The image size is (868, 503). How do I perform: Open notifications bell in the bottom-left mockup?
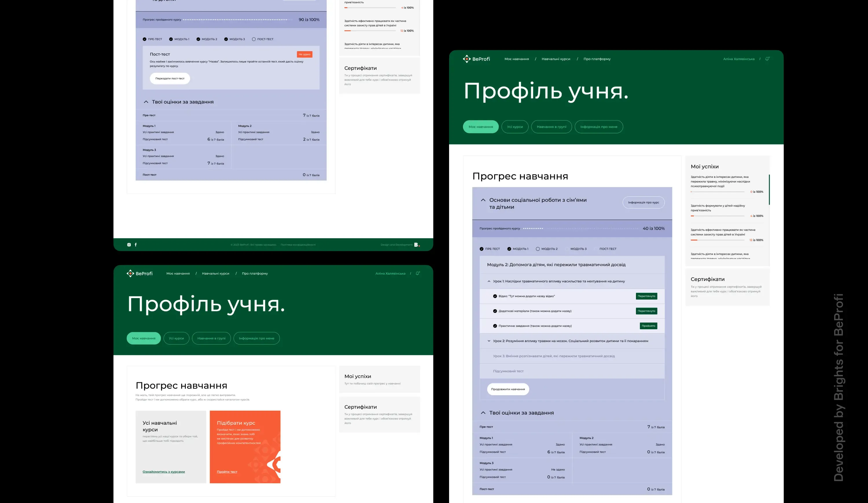[x=418, y=273]
